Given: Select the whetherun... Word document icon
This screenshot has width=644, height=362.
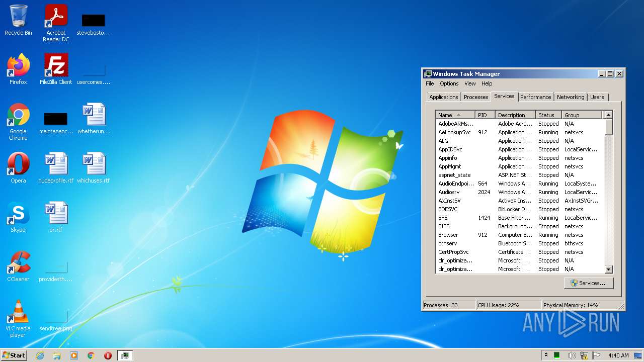Looking at the screenshot, I should pyautogui.click(x=94, y=119).
